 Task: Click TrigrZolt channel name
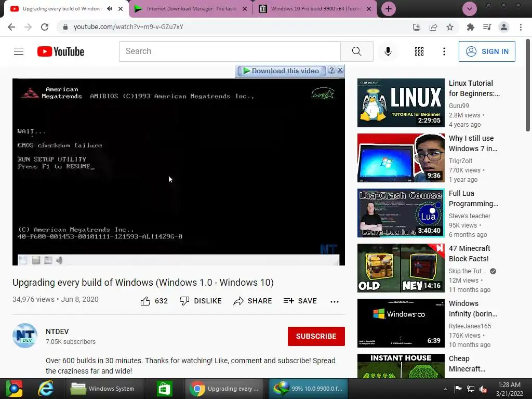tap(460, 161)
